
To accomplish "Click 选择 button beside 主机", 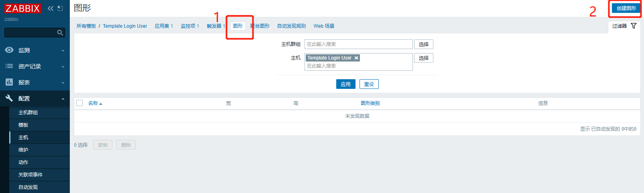I will click(424, 58).
